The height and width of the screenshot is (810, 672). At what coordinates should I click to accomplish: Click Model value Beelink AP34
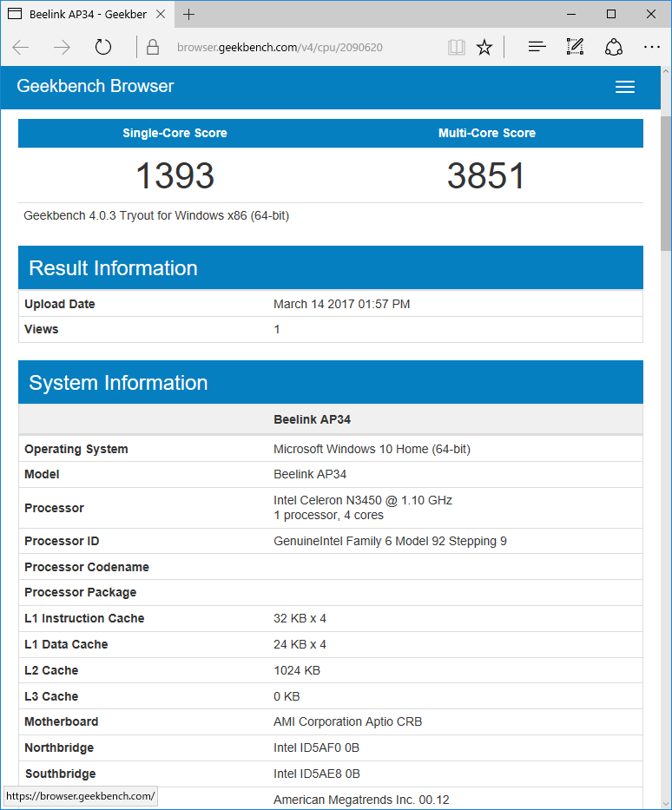[310, 474]
